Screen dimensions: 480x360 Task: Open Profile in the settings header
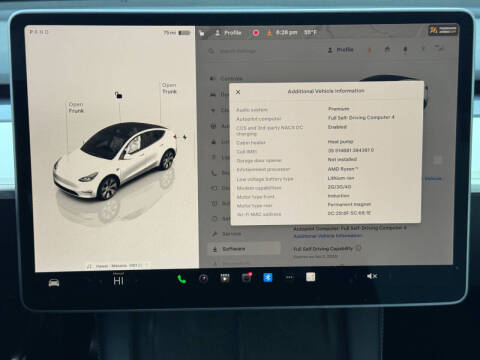click(341, 50)
